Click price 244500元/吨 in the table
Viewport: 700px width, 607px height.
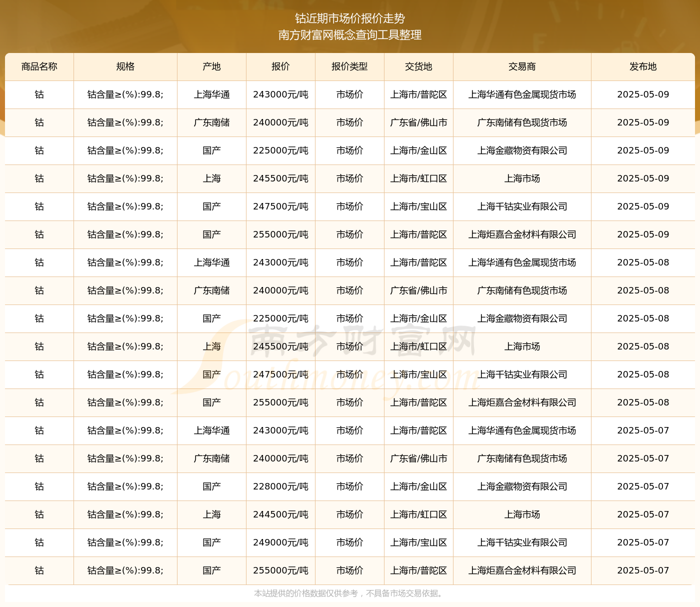tap(280, 514)
